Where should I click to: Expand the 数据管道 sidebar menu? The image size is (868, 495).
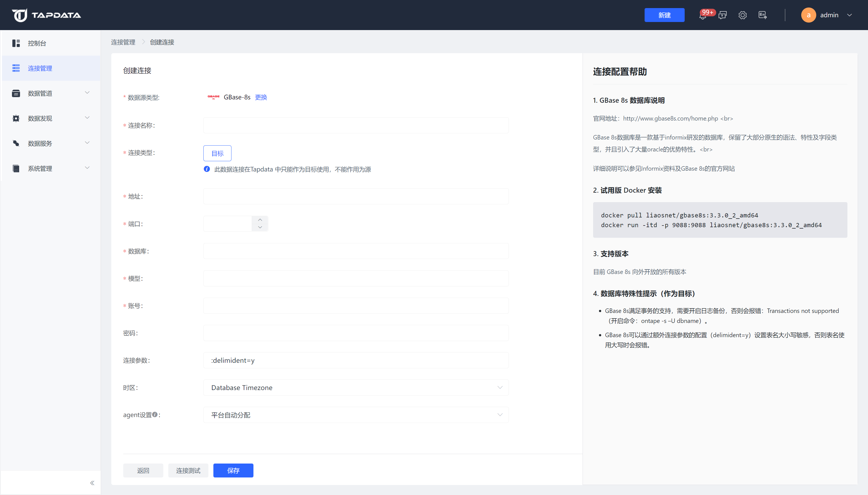coord(51,93)
